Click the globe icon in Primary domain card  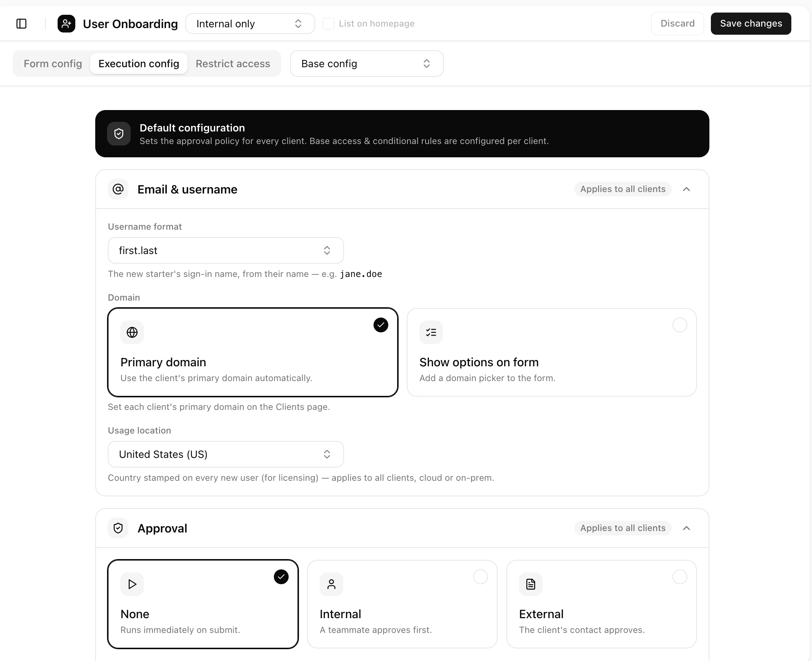[x=132, y=332]
